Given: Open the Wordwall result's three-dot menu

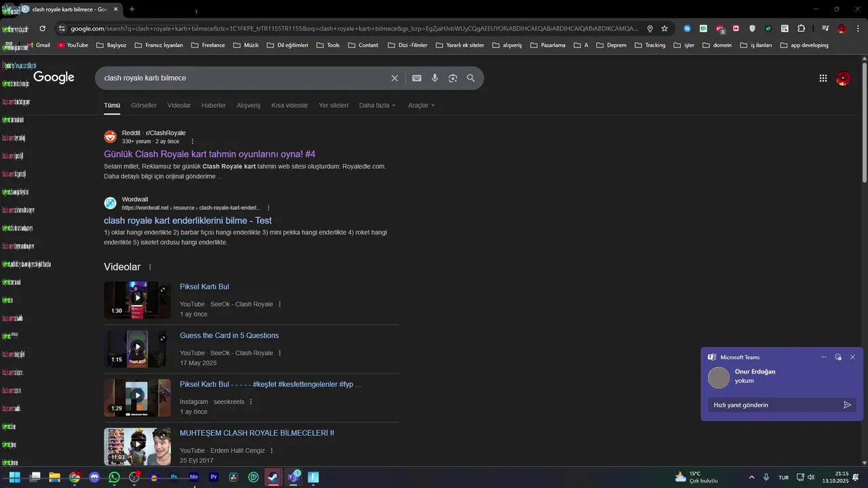Looking at the screenshot, I should tap(269, 208).
